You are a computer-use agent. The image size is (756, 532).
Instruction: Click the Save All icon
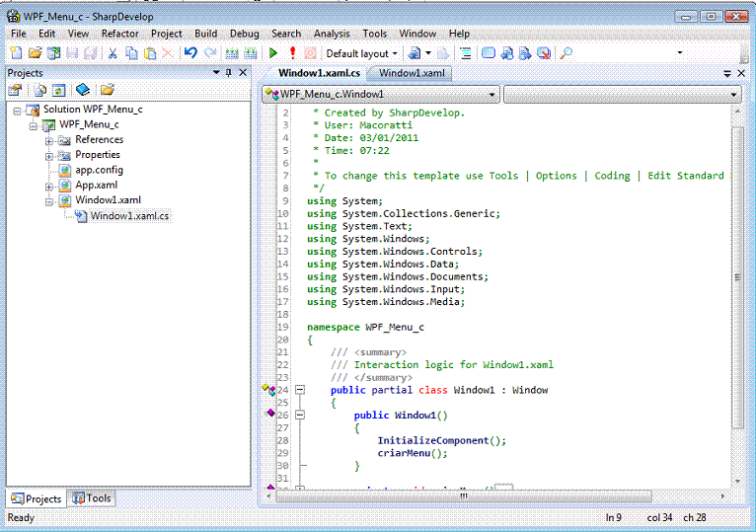pos(91,53)
